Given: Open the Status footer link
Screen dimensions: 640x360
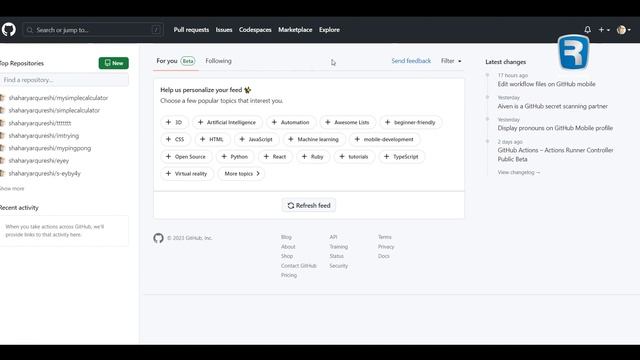Looking at the screenshot, I should (336, 256).
